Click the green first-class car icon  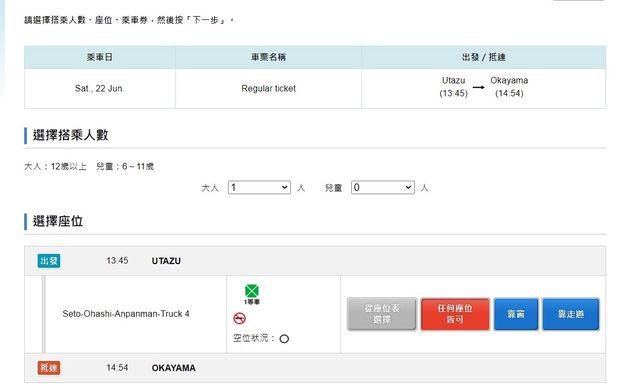pyautogui.click(x=252, y=291)
